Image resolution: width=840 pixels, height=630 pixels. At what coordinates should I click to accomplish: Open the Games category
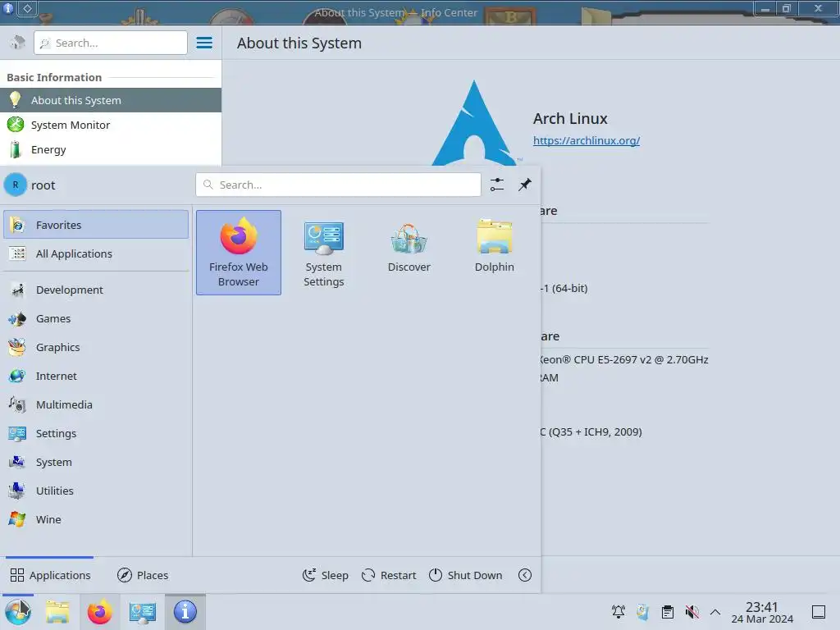[x=96, y=319]
